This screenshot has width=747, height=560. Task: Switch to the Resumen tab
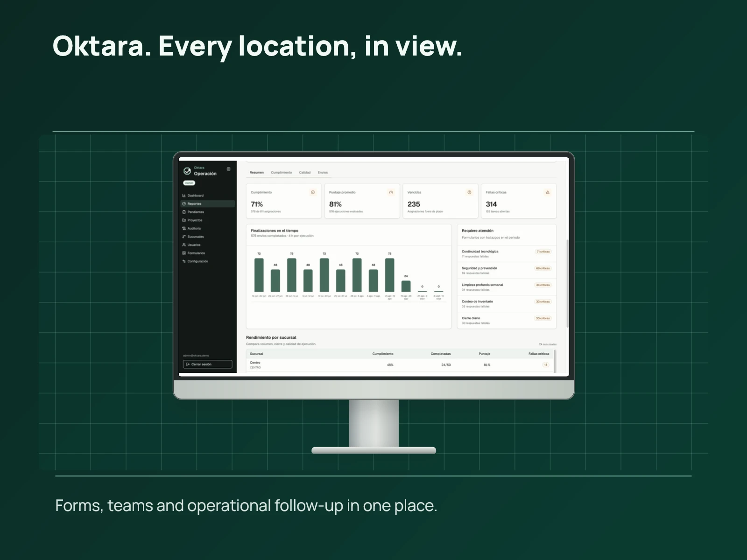pyautogui.click(x=257, y=173)
